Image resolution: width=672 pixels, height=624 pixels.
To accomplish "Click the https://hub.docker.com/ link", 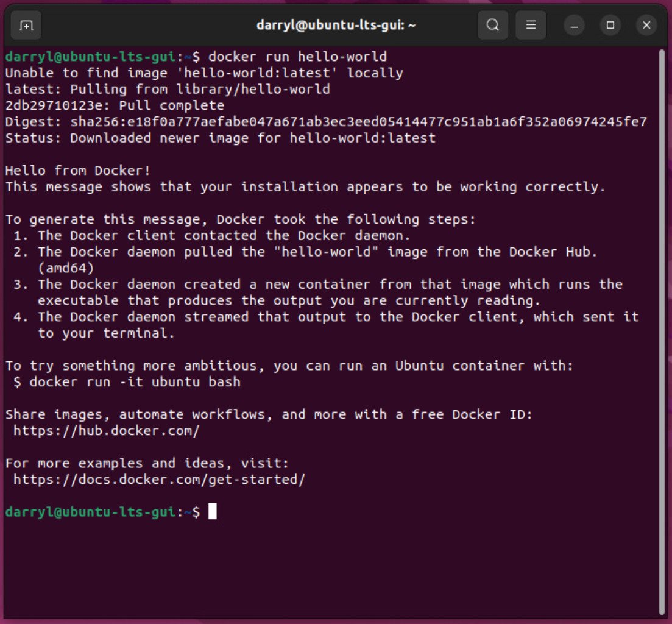I will click(106, 431).
